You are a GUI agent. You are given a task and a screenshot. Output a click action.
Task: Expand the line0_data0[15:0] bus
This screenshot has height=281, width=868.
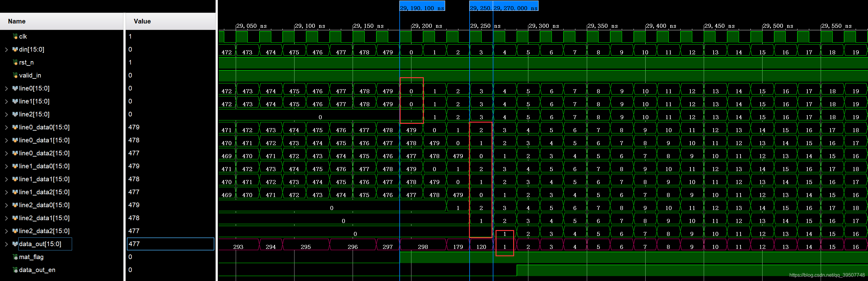click(x=6, y=127)
